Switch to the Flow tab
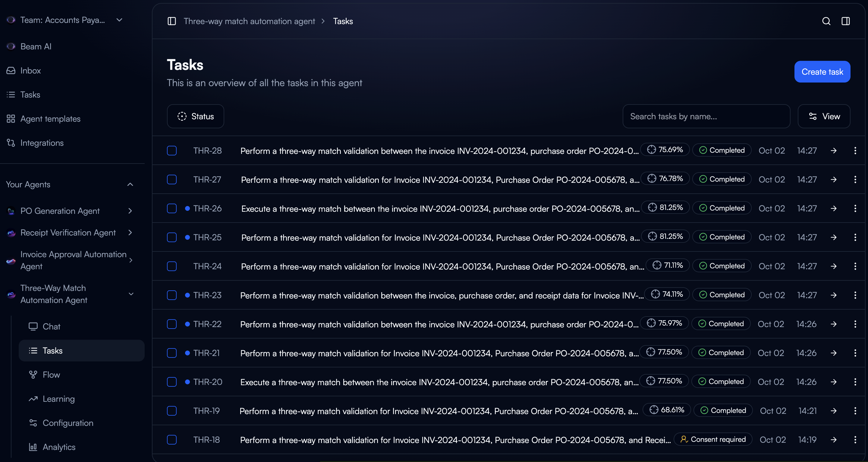 coord(51,375)
